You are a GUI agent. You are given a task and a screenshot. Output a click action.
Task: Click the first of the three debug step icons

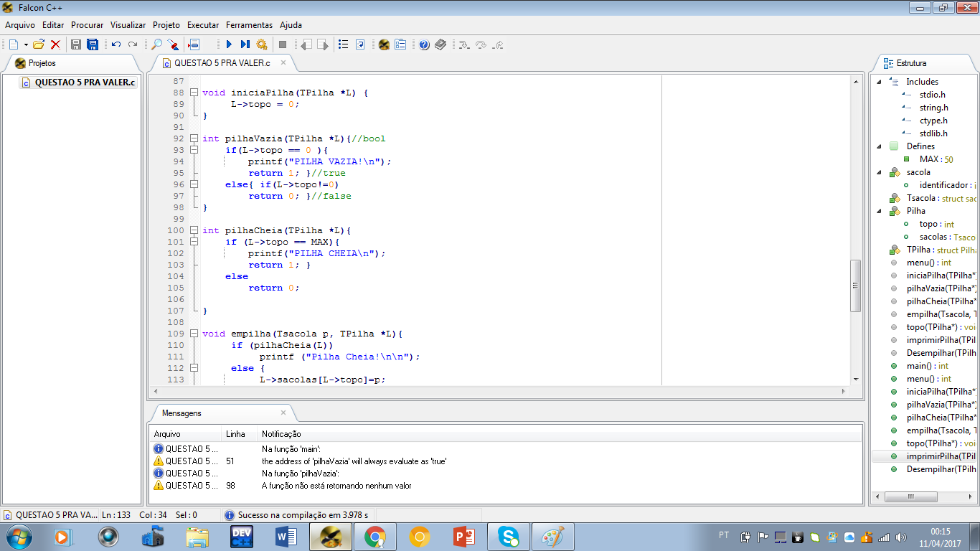464,44
